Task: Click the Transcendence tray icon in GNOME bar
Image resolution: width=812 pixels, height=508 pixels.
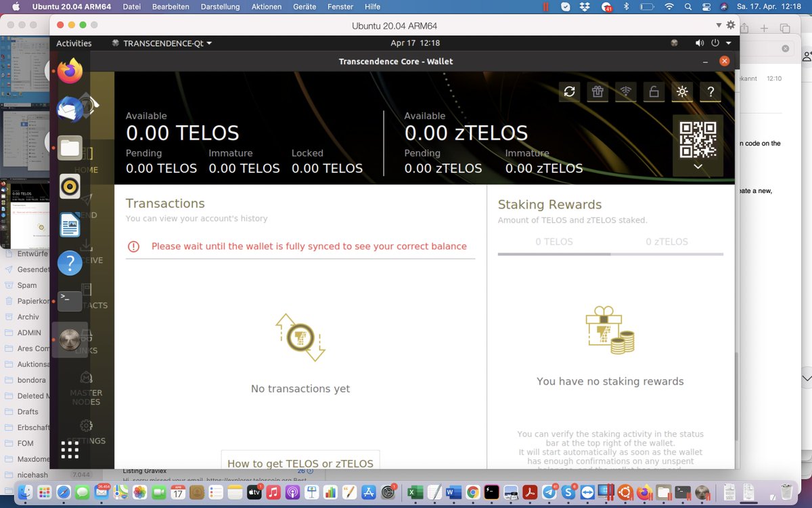Action: (x=674, y=43)
